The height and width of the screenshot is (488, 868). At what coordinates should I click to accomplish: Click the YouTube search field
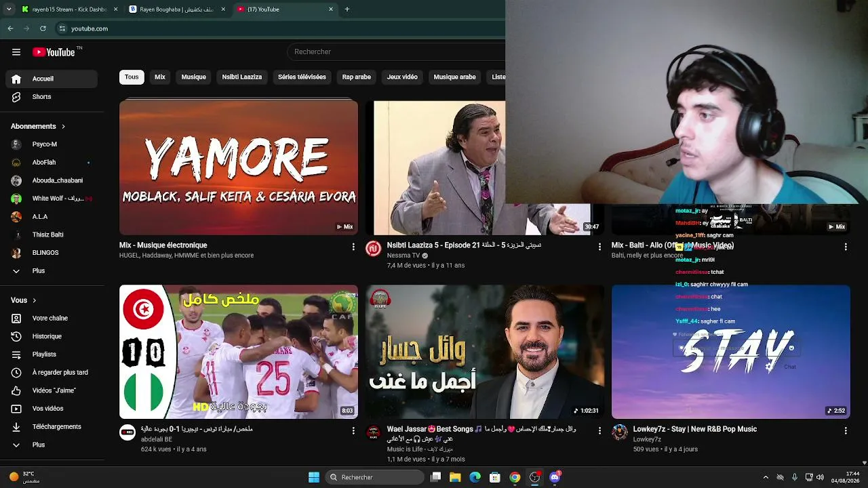(397, 52)
